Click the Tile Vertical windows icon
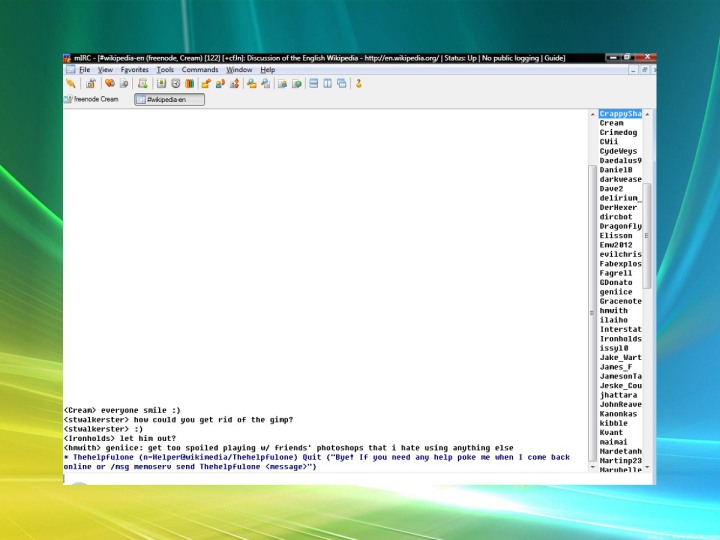The width and height of the screenshot is (720, 540). [327, 84]
